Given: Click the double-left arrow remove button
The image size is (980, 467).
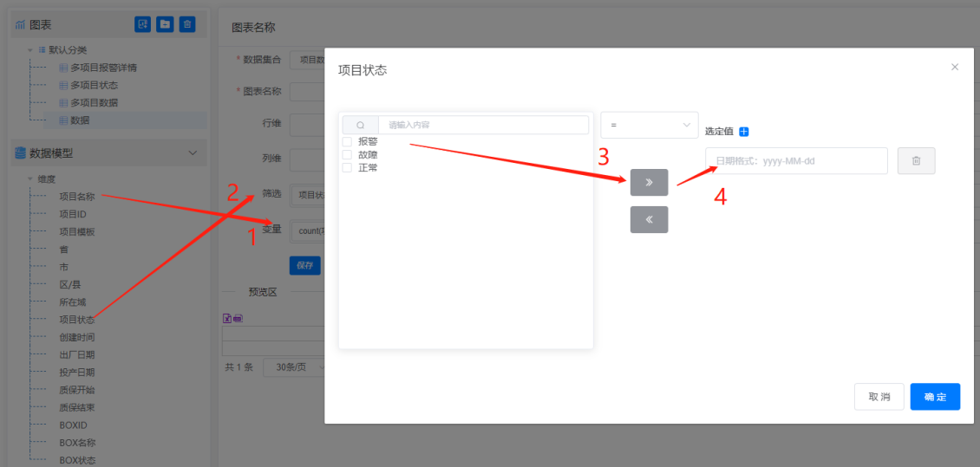Looking at the screenshot, I should [x=649, y=220].
